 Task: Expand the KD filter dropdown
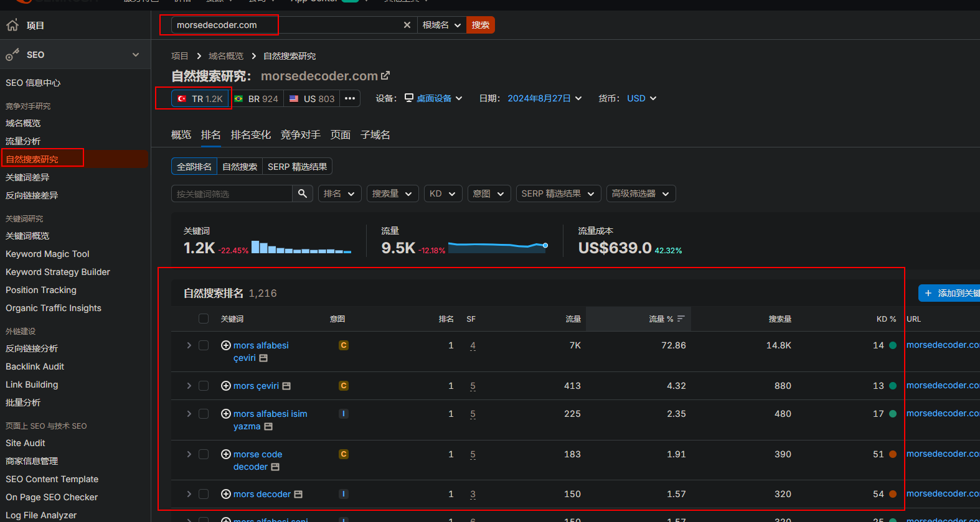(x=443, y=193)
